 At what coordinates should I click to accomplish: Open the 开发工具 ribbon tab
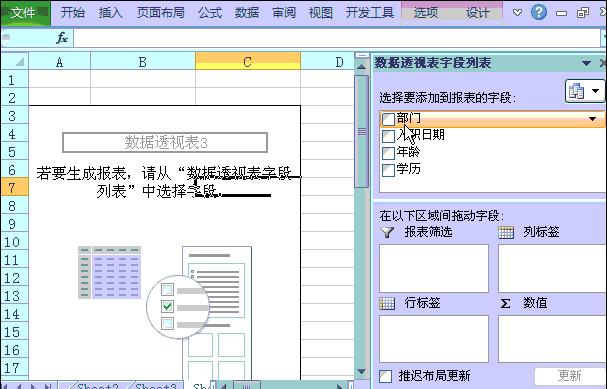click(x=370, y=13)
